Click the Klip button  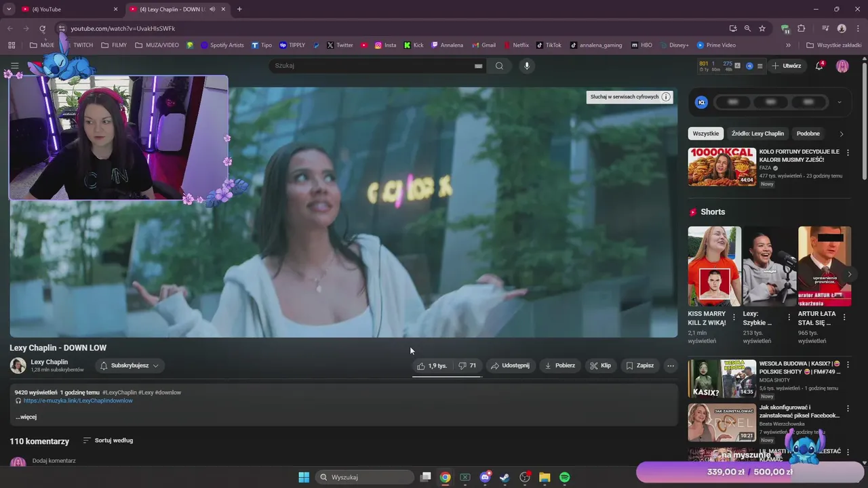(600, 365)
